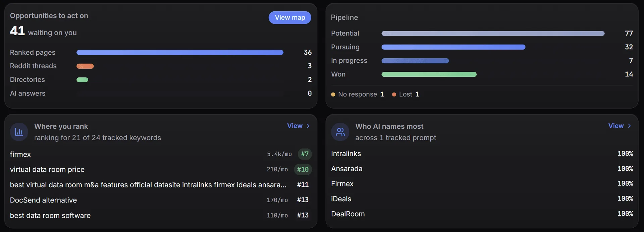
Task: Click the No response label
Action: tap(358, 95)
